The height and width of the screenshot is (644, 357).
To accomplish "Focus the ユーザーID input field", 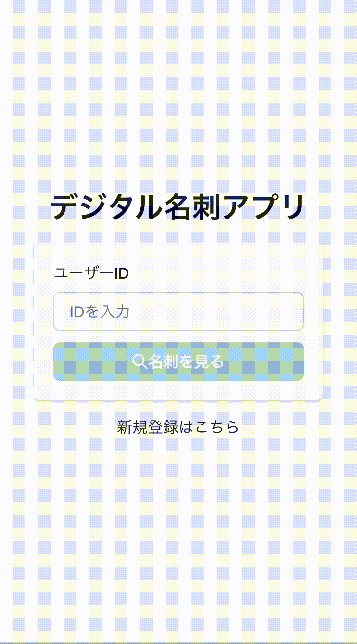I will [178, 311].
